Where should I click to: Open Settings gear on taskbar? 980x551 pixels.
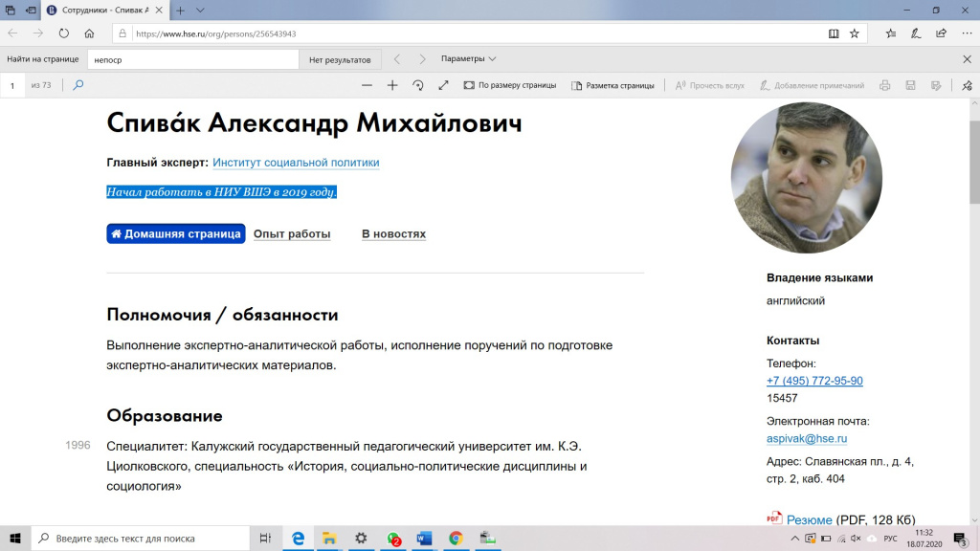[361, 538]
